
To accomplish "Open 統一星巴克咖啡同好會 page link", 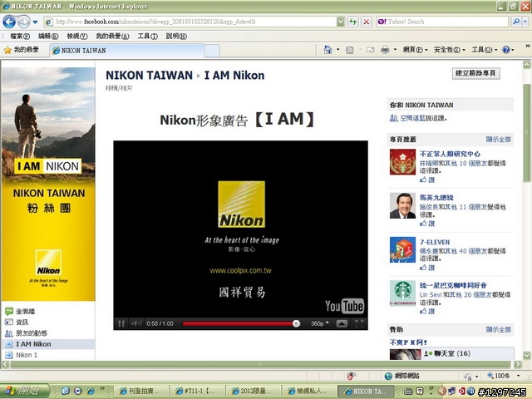I will click(x=453, y=285).
